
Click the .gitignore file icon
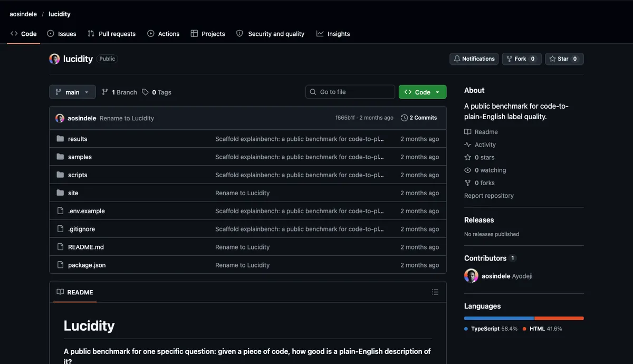[60, 229]
